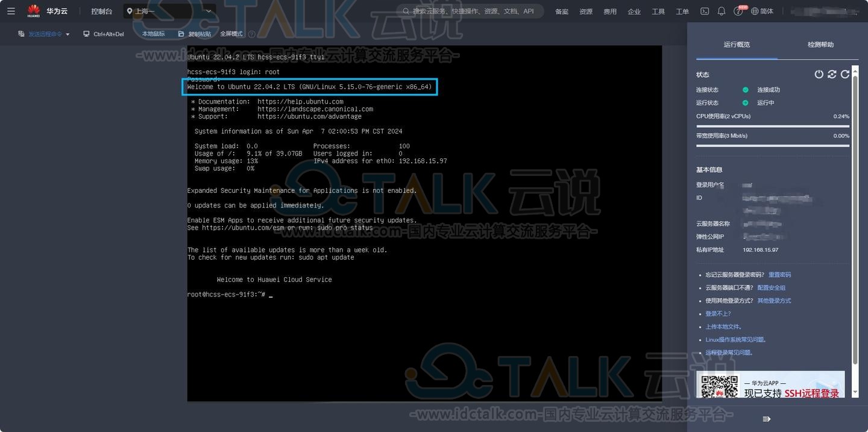Image resolution: width=868 pixels, height=432 pixels.
Task: Open the 工单 menu
Action: (682, 11)
